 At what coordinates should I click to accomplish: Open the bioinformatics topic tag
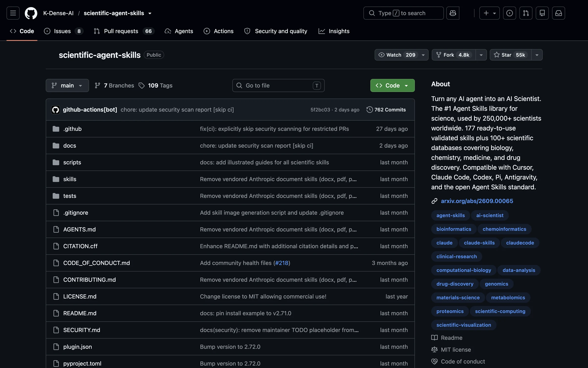[x=454, y=229]
